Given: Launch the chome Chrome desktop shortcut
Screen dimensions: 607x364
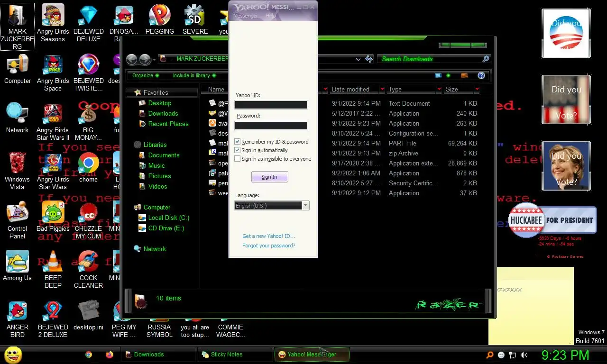Looking at the screenshot, I should coord(88,167).
